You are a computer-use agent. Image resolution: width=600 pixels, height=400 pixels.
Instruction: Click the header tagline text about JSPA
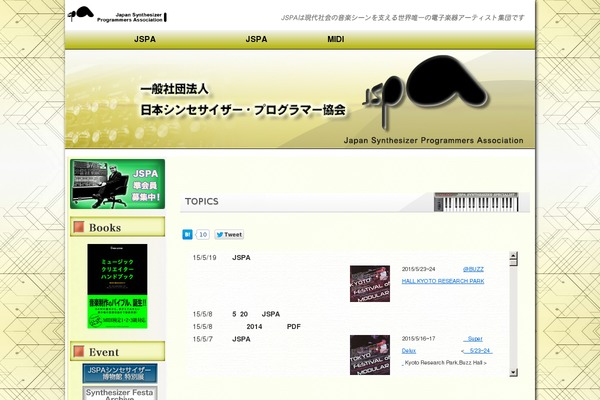click(403, 18)
